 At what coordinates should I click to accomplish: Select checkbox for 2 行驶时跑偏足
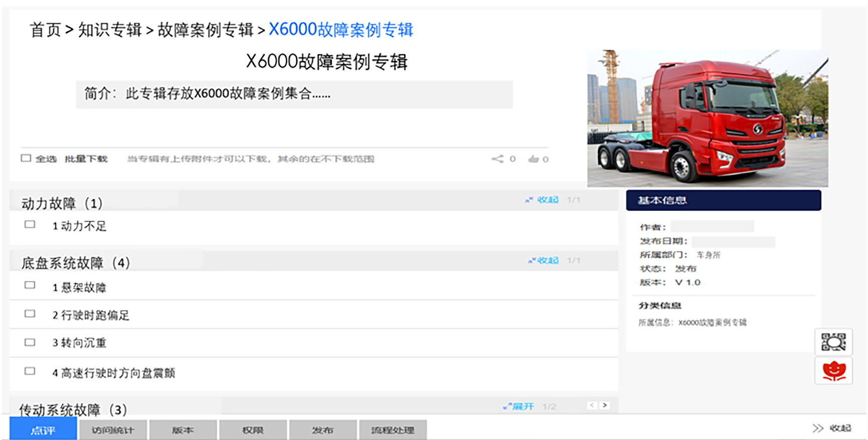point(30,314)
